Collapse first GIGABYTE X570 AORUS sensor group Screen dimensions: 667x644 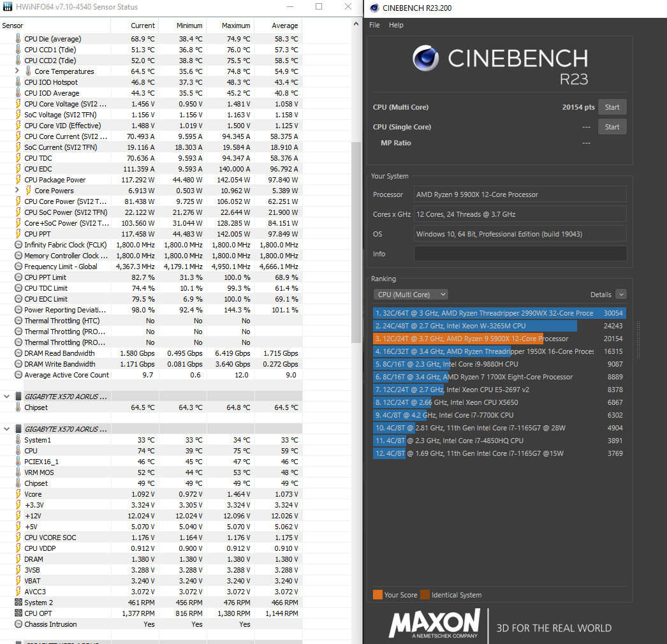pyautogui.click(x=7, y=397)
